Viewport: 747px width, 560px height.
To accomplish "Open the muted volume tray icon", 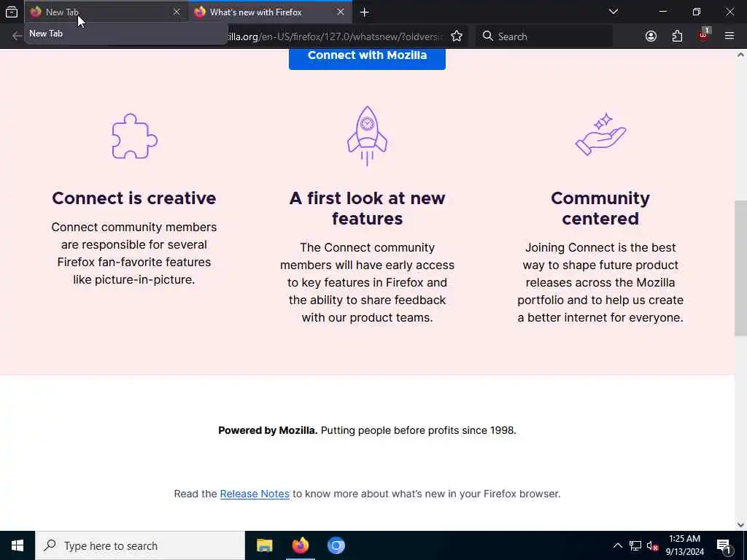I will (x=652, y=546).
